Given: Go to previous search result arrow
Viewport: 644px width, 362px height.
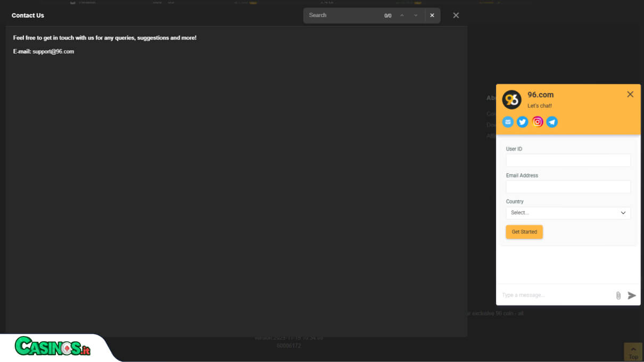Looking at the screenshot, I should [402, 15].
